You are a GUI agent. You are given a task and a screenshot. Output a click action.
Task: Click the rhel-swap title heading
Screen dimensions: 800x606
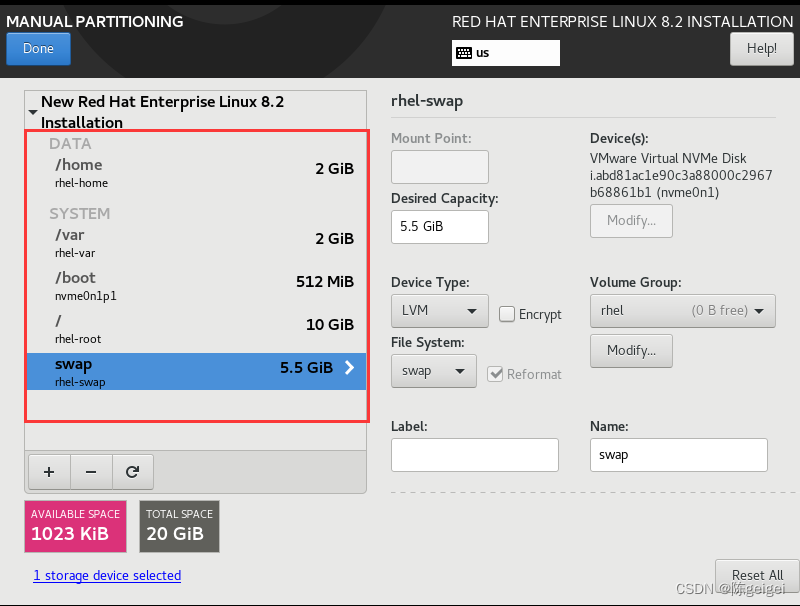(x=427, y=101)
